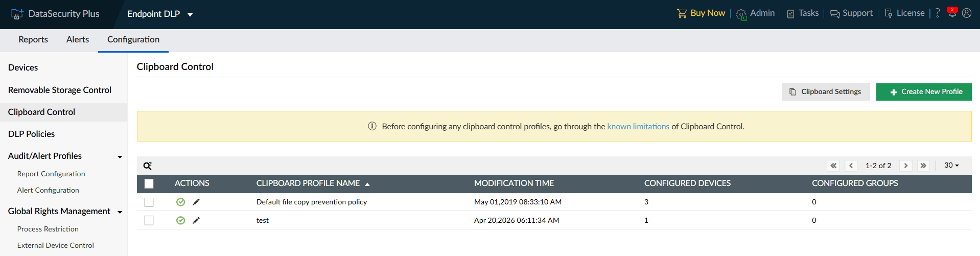Jump to the first page of results
This screenshot has width=980, height=256.
[833, 166]
